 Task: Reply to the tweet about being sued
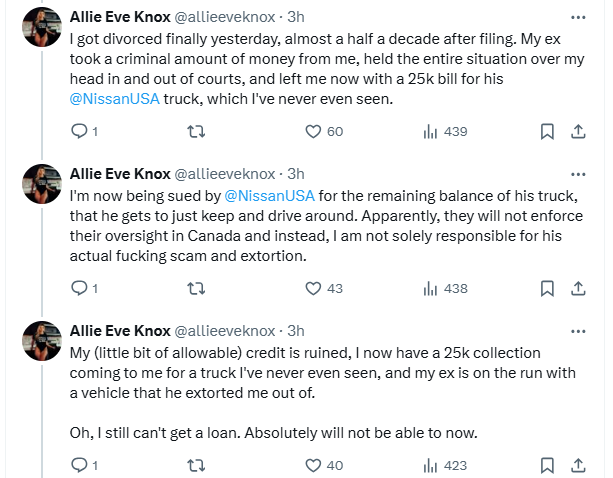coord(80,288)
